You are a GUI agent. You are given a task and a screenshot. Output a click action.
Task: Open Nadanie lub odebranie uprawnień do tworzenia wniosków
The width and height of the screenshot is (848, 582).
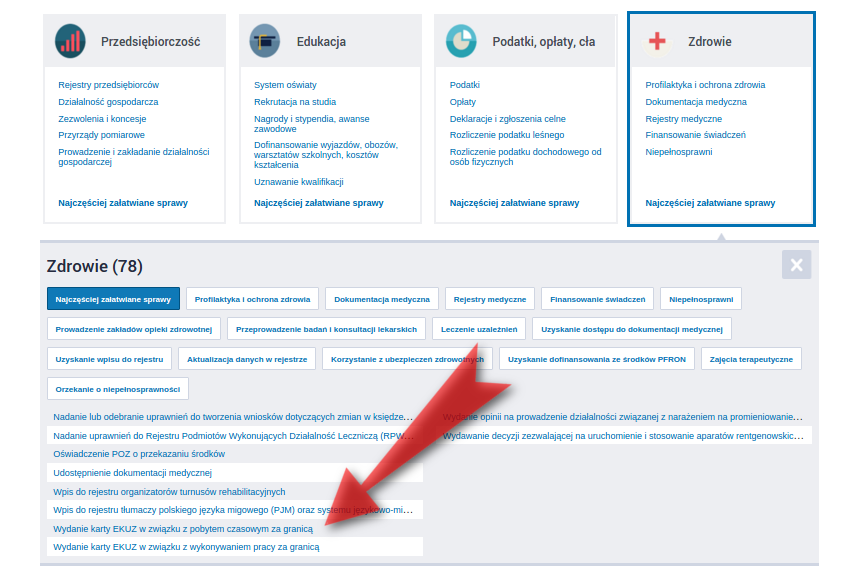pyautogui.click(x=233, y=417)
